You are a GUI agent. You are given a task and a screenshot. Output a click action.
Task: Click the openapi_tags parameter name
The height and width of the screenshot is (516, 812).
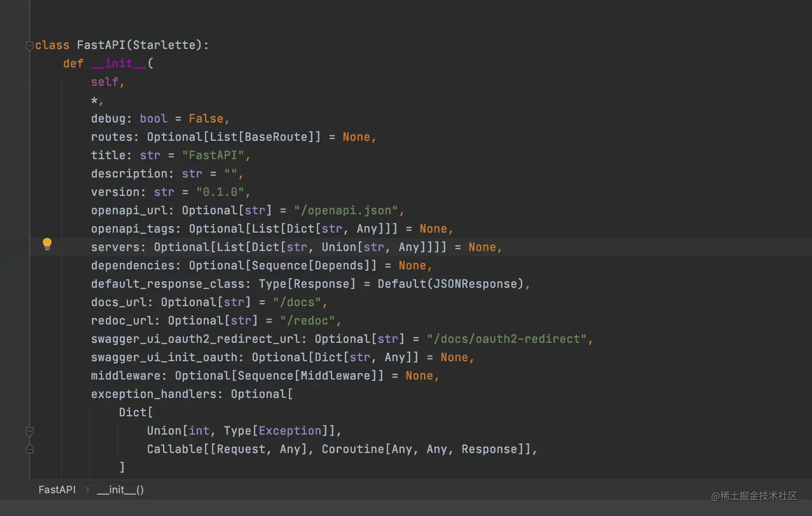click(133, 229)
